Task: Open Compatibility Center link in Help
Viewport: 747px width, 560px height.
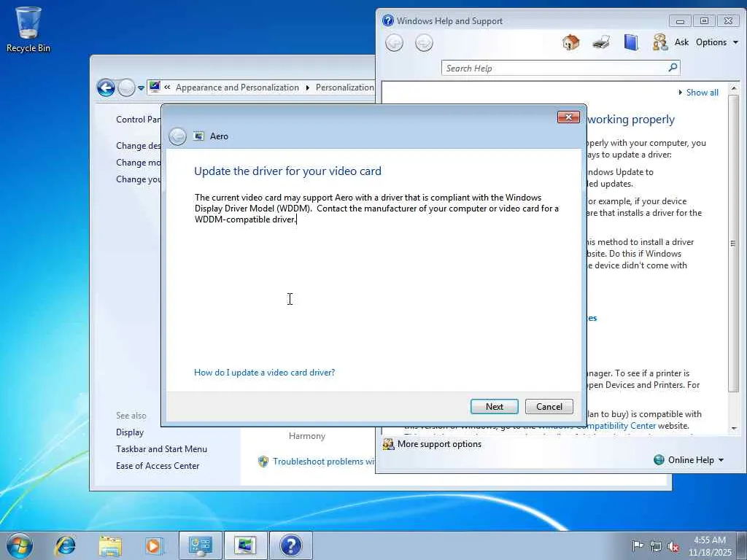Action: (x=621, y=426)
